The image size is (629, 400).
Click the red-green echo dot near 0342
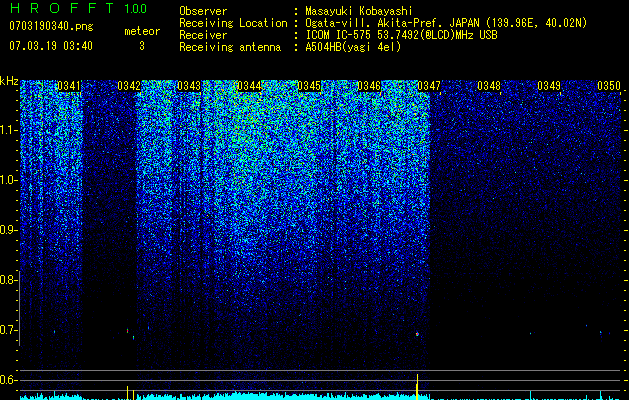coord(128,331)
